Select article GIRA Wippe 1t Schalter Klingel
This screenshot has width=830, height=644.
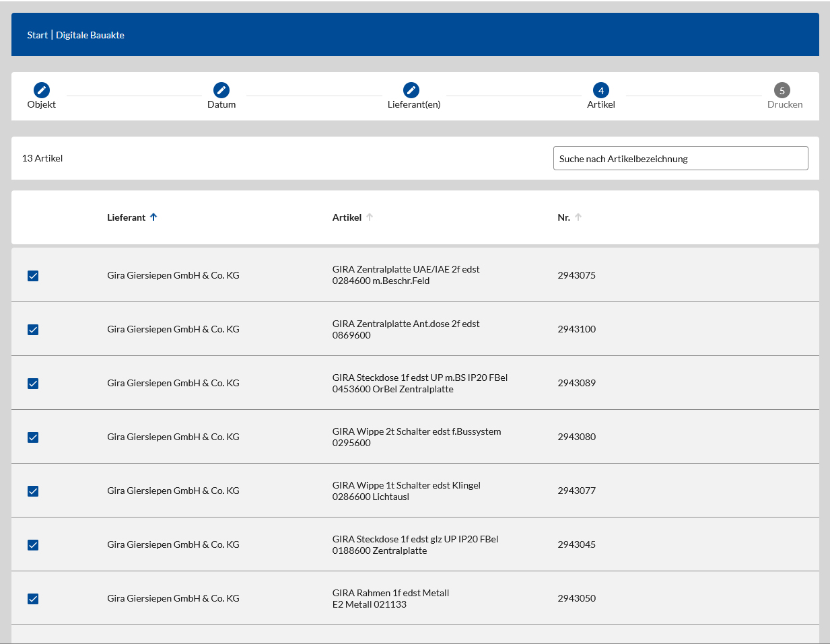pos(407,491)
